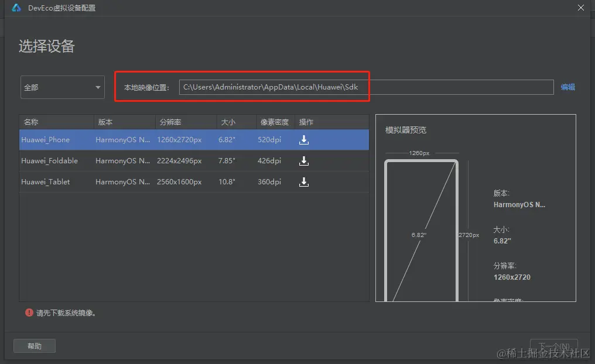Click the 请先下载系统镜像 error message

pos(66,313)
